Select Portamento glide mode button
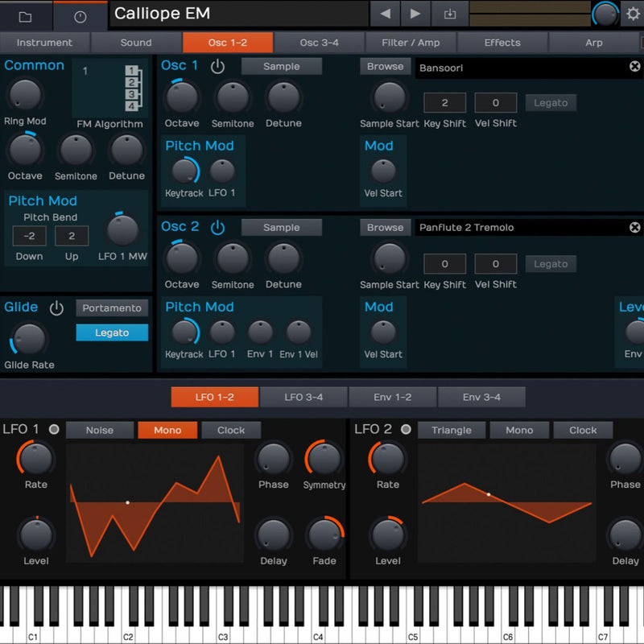The image size is (644, 644). pyautogui.click(x=112, y=308)
